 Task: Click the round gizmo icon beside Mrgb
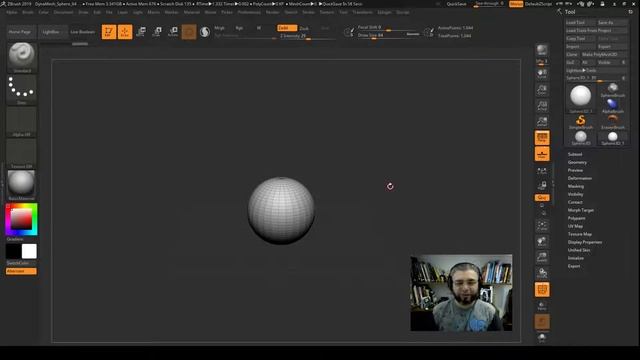205,31
